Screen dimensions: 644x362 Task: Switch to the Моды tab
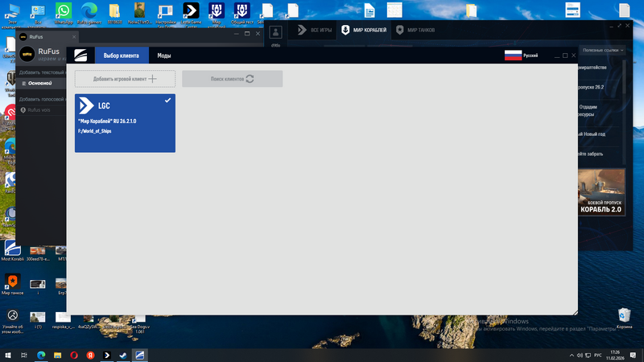[x=163, y=56]
